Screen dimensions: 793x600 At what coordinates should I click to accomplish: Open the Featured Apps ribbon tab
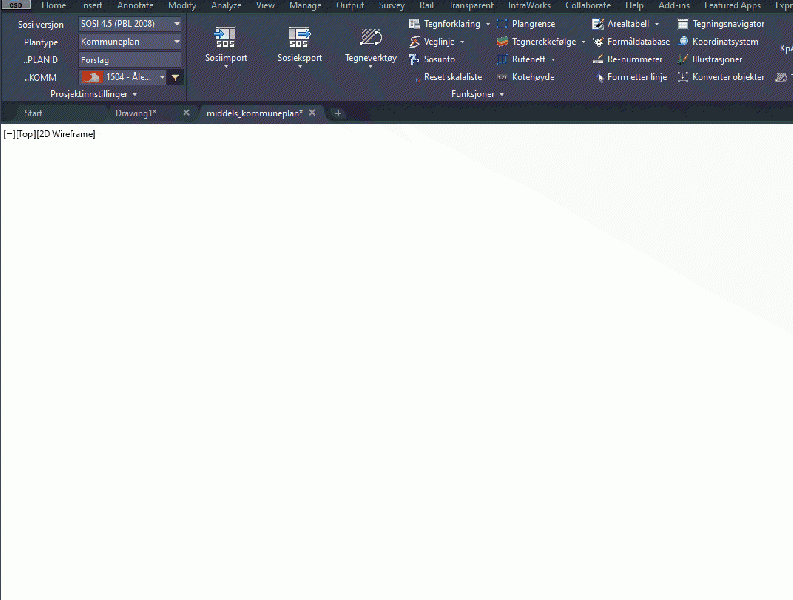(732, 5)
